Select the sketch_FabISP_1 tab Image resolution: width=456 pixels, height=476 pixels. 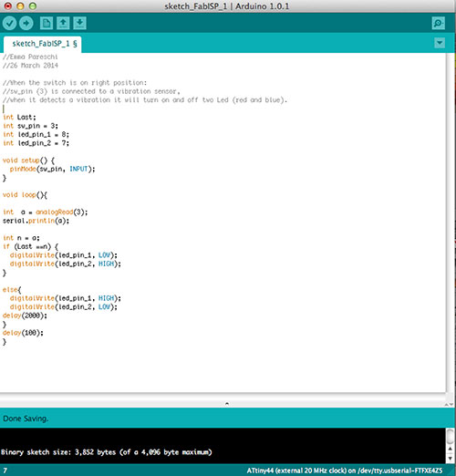tap(42, 44)
